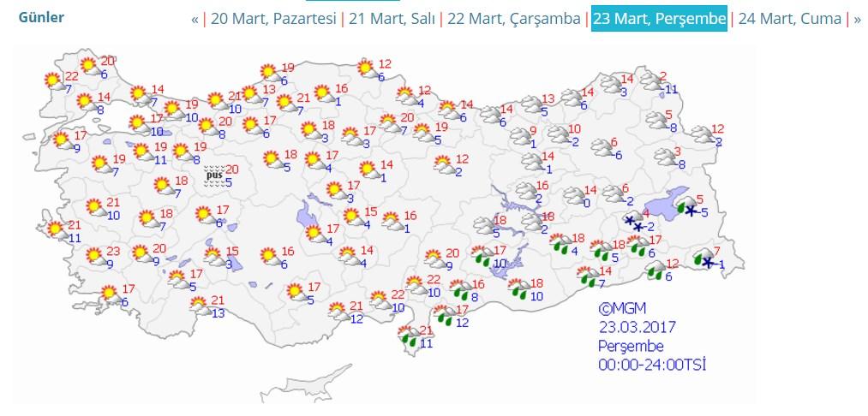Click cloudy icon reading 18/2
868x416 pixels.
(533, 223)
